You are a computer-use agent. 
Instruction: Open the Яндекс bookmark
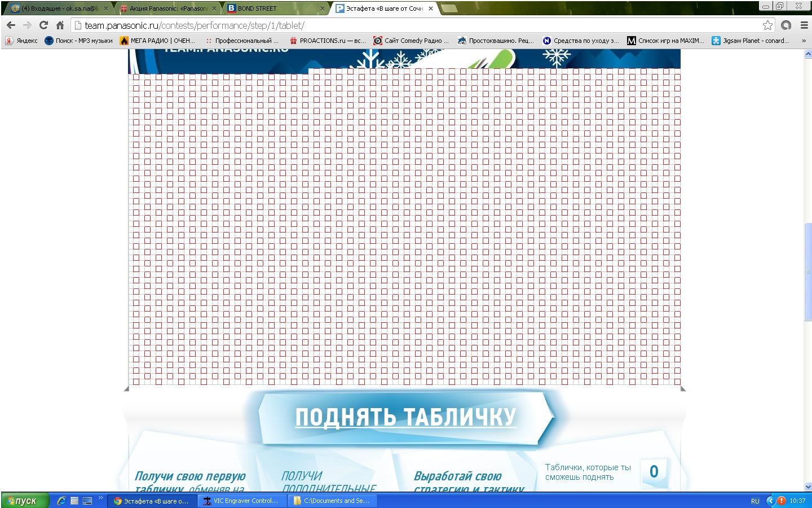pos(21,41)
